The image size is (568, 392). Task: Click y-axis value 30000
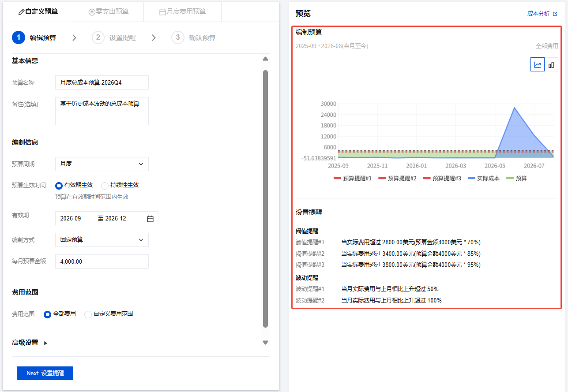point(328,104)
